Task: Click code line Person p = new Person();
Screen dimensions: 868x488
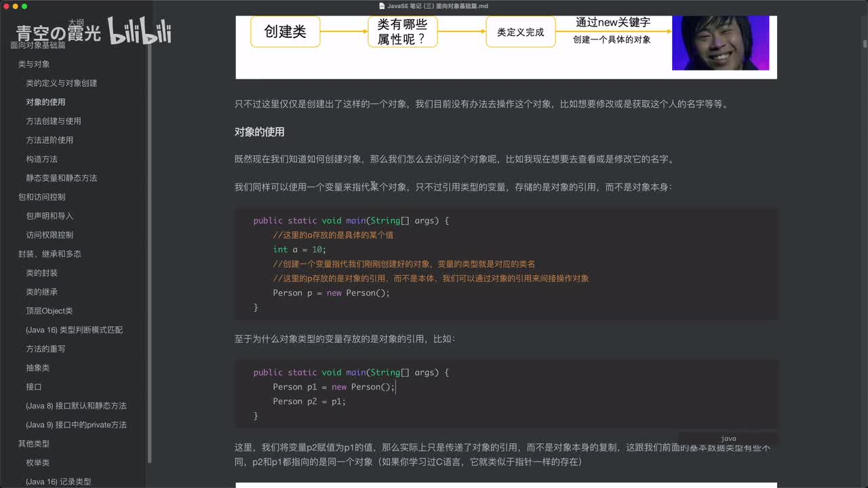Action: pyautogui.click(x=331, y=293)
